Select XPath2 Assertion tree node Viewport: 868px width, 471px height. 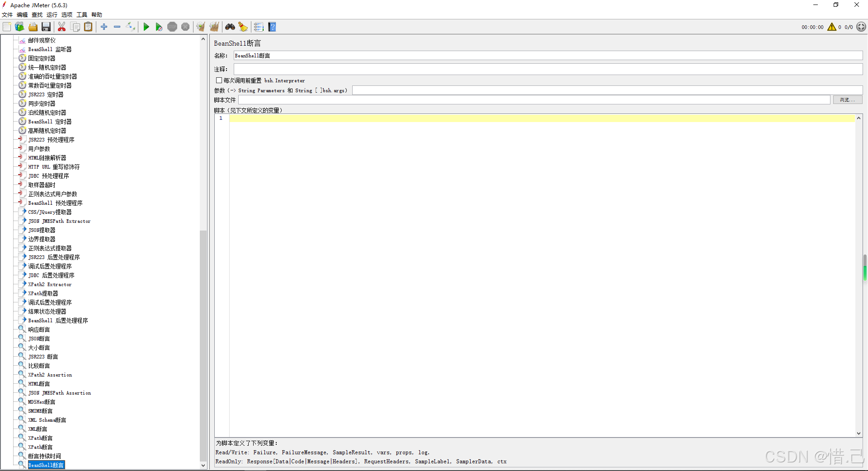50,375
